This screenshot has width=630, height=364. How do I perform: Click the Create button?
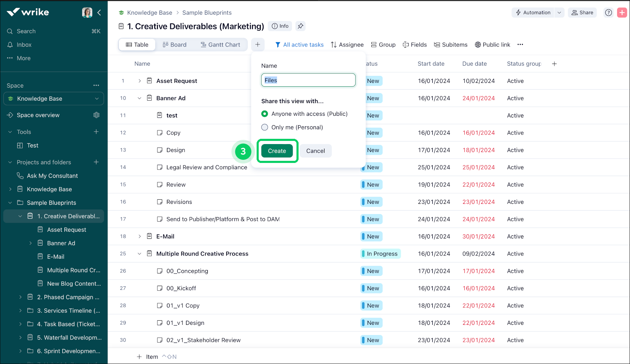(277, 151)
